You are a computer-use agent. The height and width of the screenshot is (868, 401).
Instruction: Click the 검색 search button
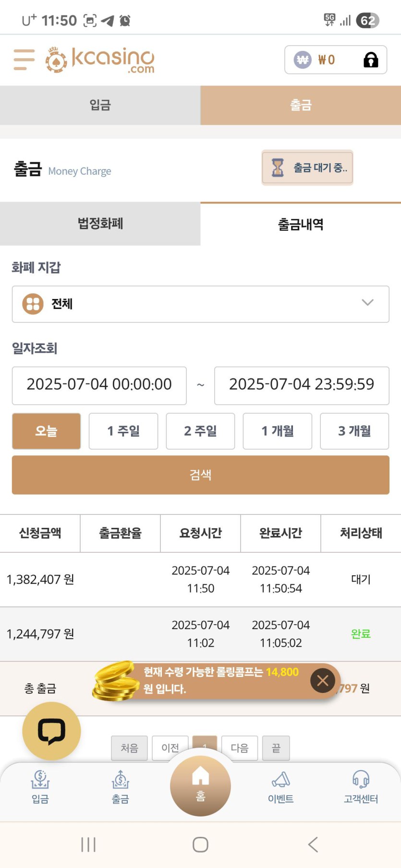point(200,475)
